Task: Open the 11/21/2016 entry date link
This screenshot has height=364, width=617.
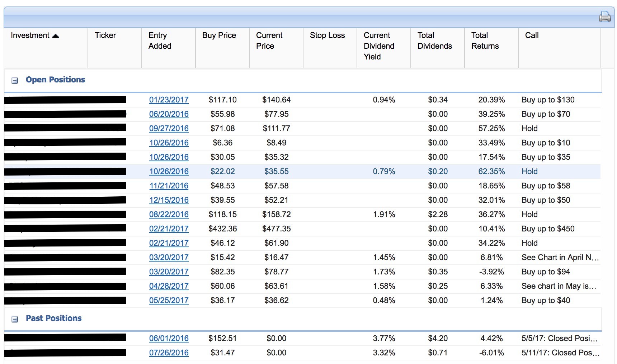Action: click(x=169, y=186)
